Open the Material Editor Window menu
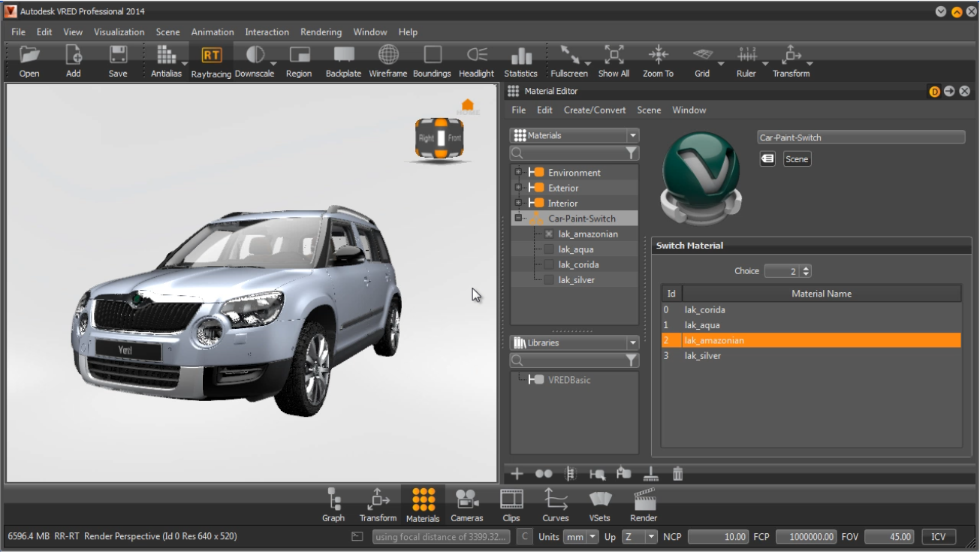This screenshot has width=980, height=552. tap(689, 110)
